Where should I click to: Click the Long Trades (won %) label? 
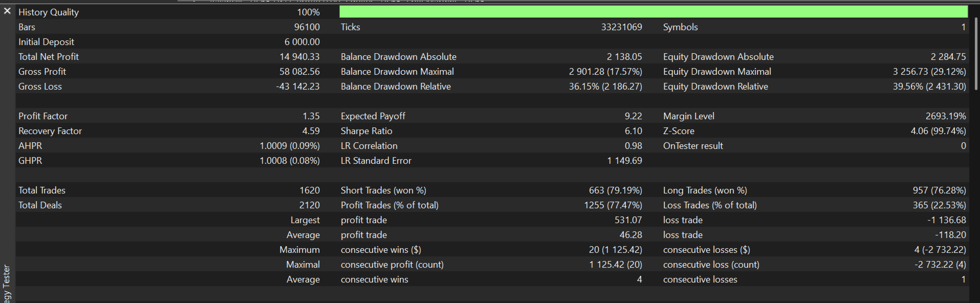[705, 190]
